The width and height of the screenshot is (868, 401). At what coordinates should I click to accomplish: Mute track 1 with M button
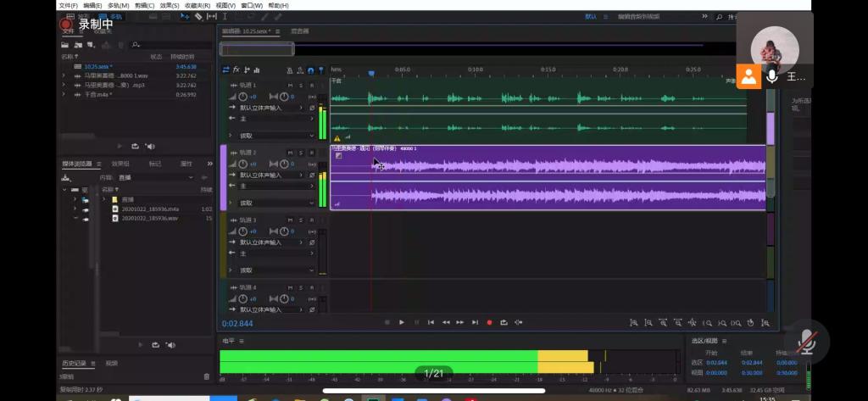click(290, 86)
